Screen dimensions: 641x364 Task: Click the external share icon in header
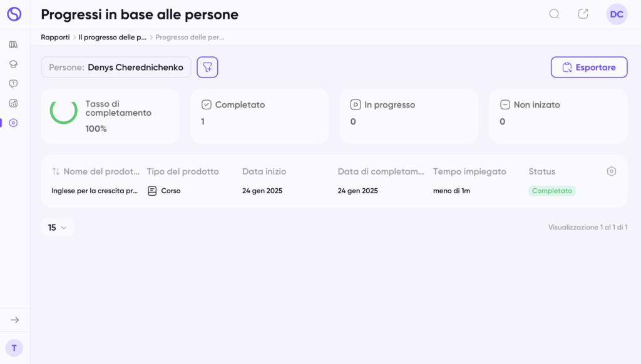point(583,14)
